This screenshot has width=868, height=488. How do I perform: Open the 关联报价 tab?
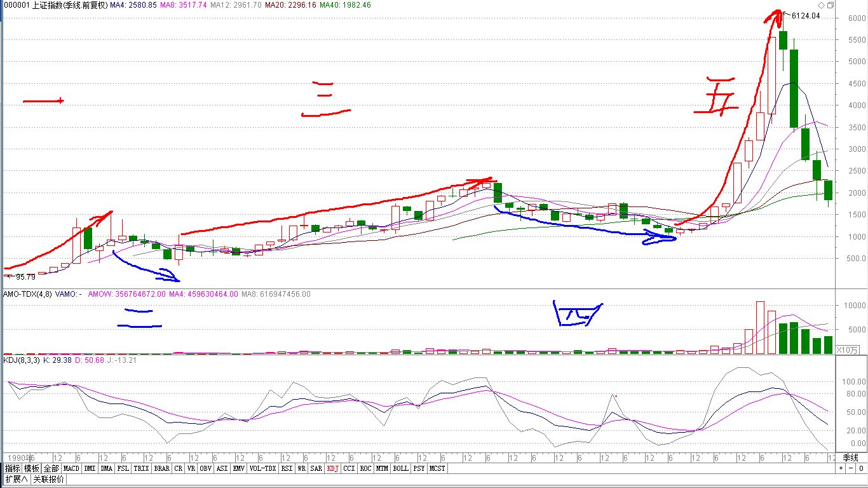click(x=48, y=479)
